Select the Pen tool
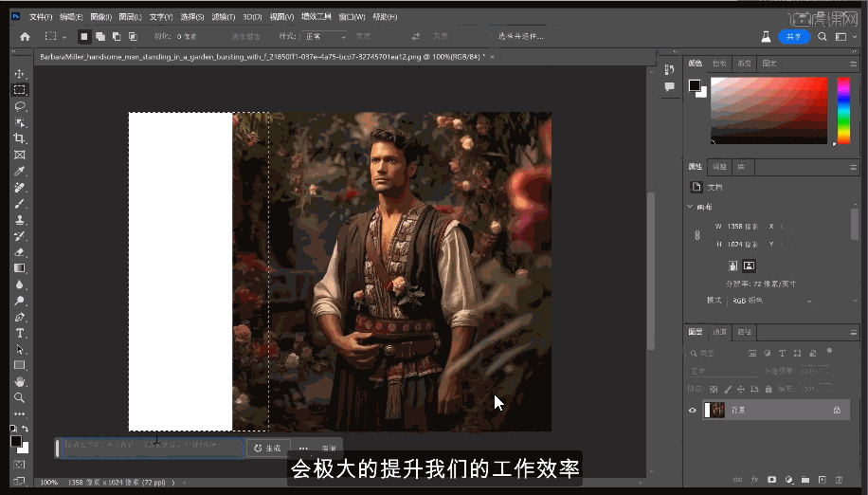This screenshot has width=868, height=495. (19, 318)
